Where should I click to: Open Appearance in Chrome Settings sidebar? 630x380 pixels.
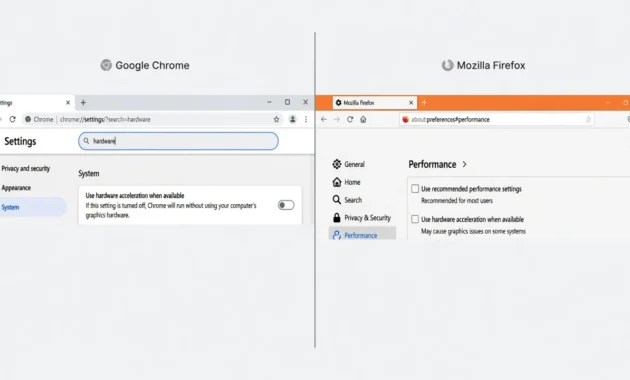click(16, 188)
